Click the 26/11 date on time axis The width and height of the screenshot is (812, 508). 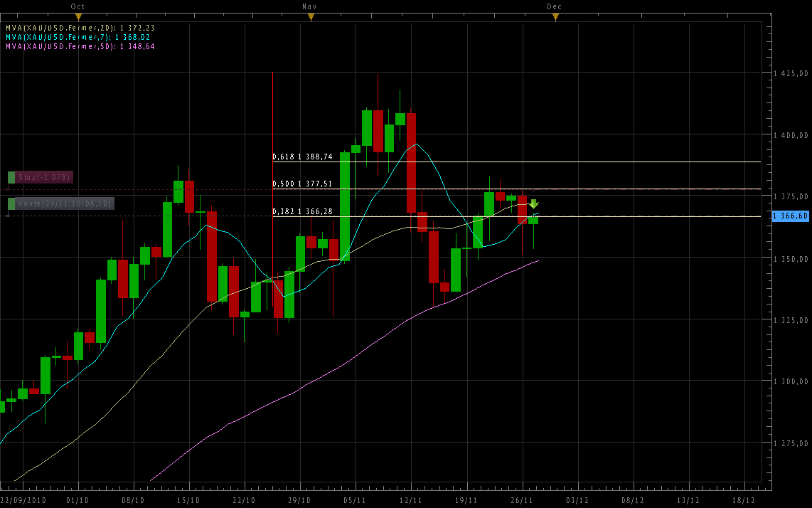pyautogui.click(x=522, y=500)
